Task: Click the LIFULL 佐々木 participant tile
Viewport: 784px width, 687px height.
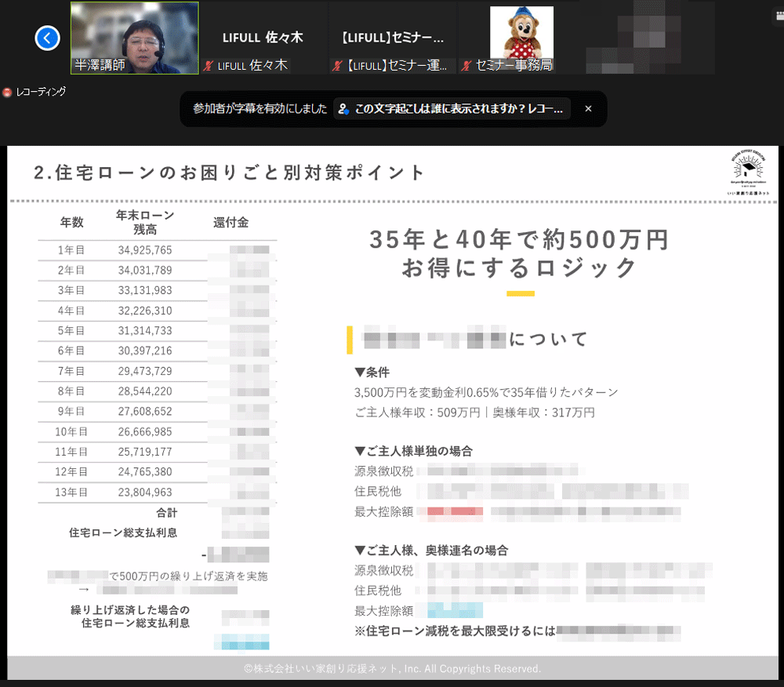Action: tap(263, 38)
